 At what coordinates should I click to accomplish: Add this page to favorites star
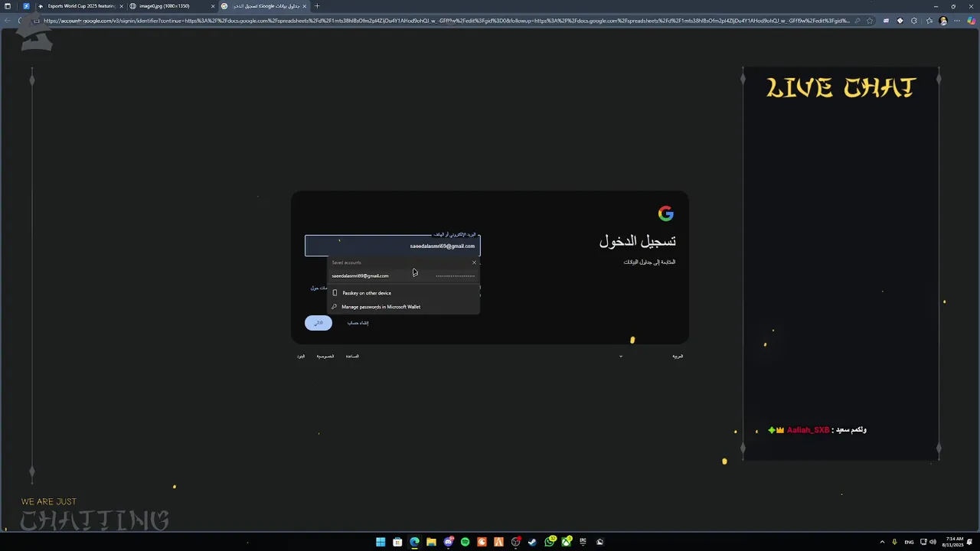click(870, 21)
